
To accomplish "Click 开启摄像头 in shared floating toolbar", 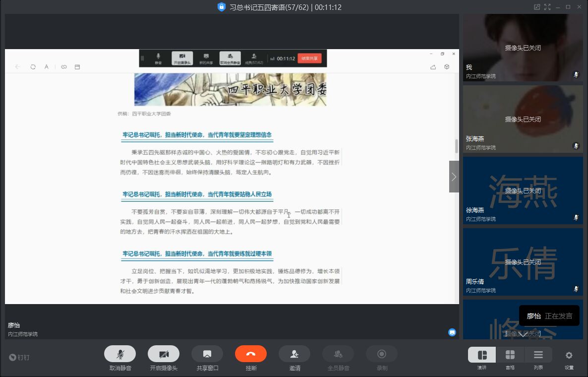I will (182, 59).
